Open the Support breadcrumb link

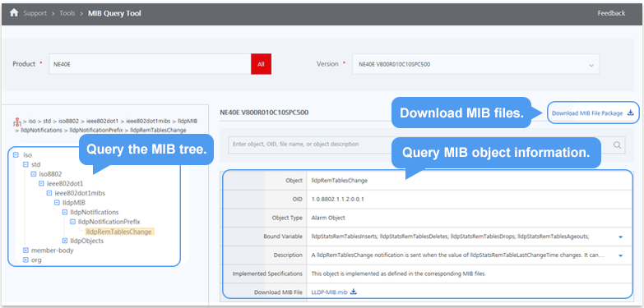pos(35,13)
